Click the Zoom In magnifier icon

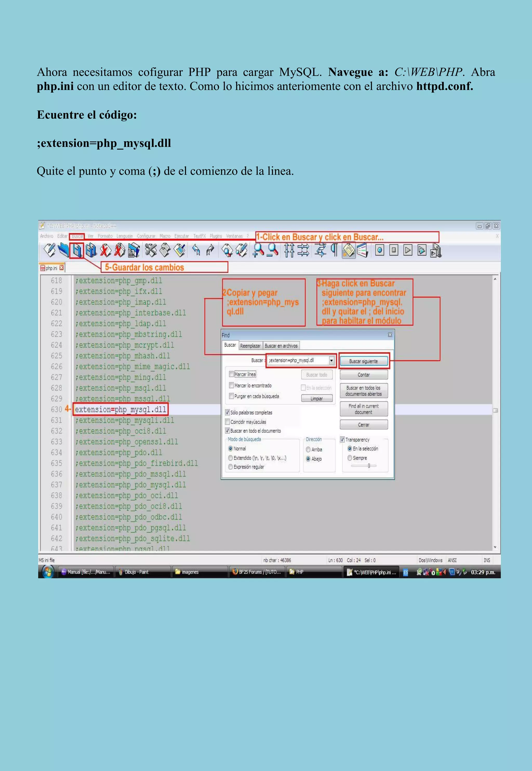point(258,250)
